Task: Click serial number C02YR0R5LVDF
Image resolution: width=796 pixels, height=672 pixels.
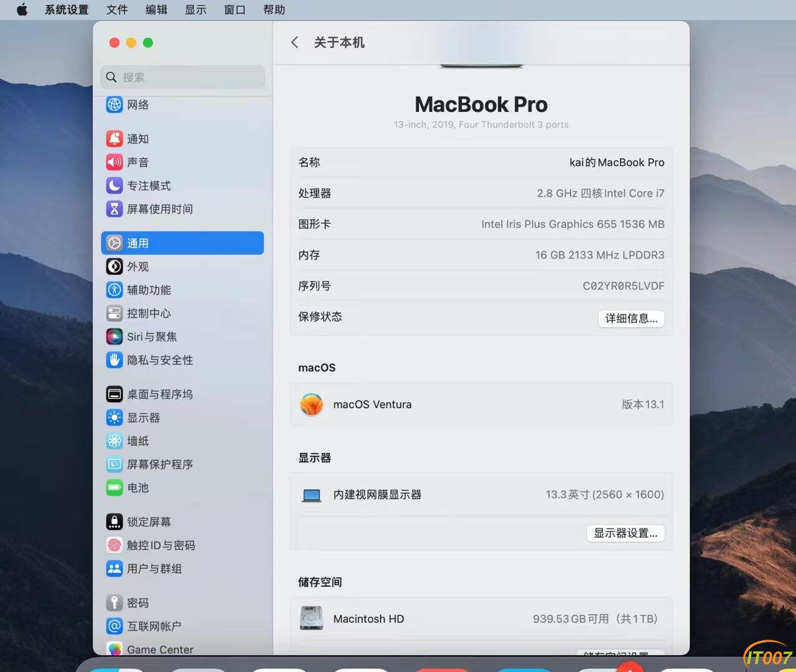Action: coord(624,286)
